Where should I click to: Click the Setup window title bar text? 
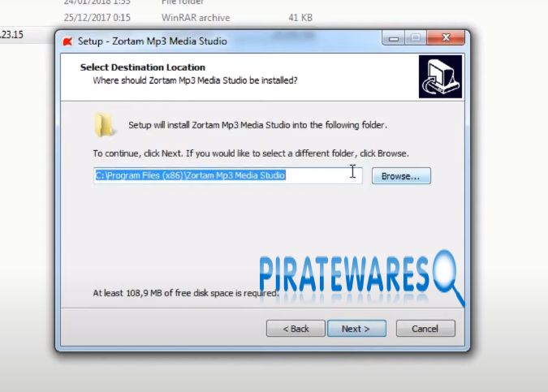tap(152, 41)
